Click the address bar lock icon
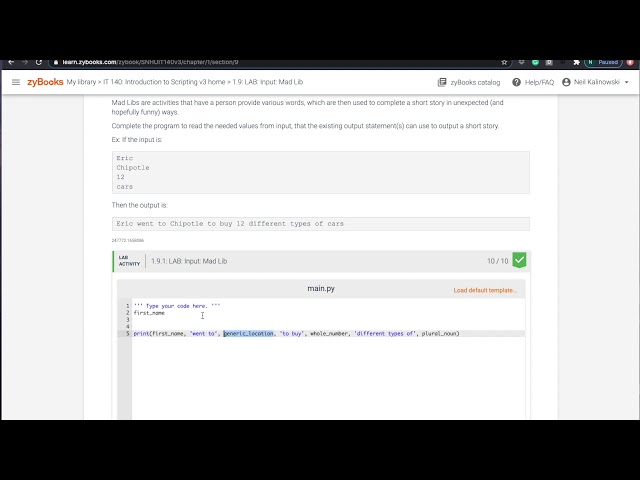 (x=56, y=62)
